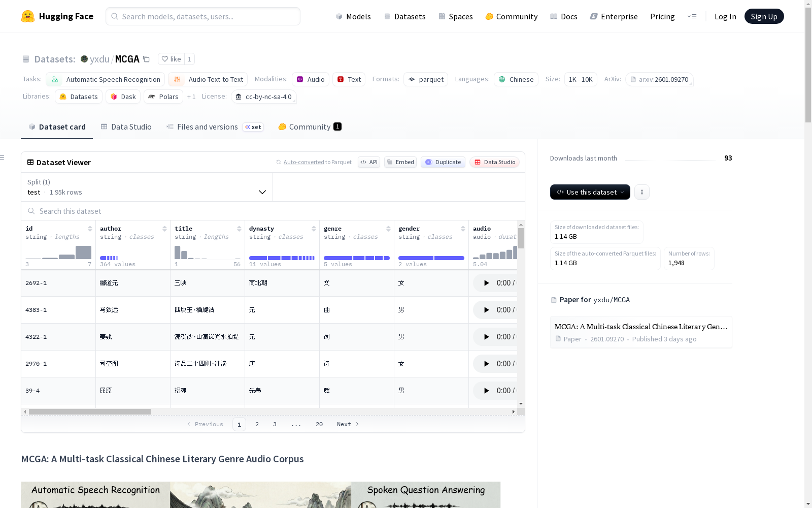Open the Dataset card tab
The width and height of the screenshot is (812, 508).
pyautogui.click(x=57, y=127)
